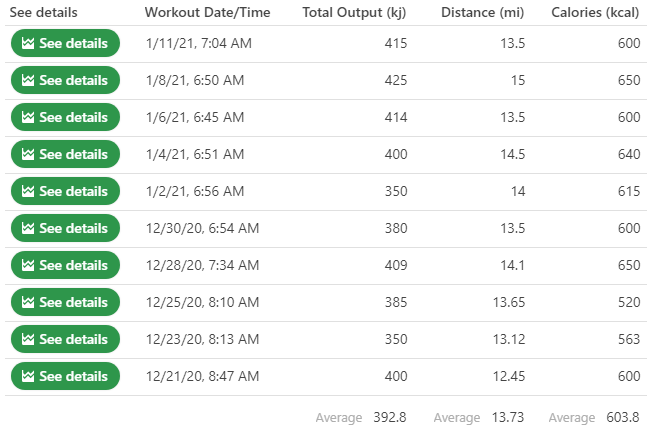The height and width of the screenshot is (436, 656).
Task: Click chart icon for 1/11/21 workout
Action: (x=28, y=44)
